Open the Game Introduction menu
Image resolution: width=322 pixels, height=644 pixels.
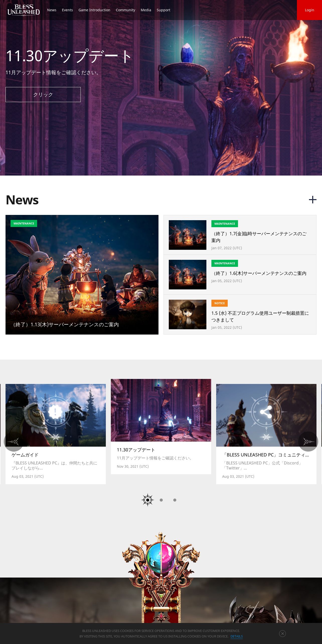94,10
